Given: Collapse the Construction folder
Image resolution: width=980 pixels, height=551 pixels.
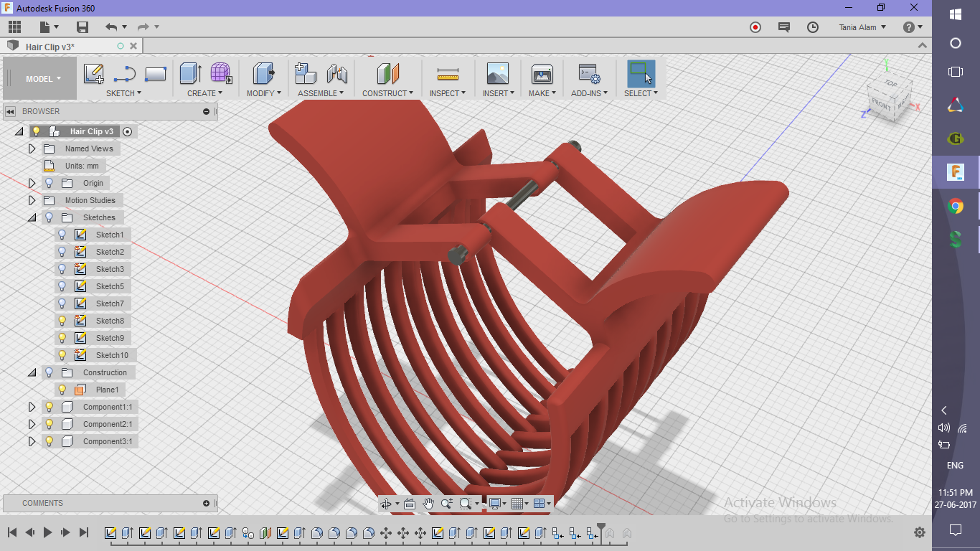Looking at the screenshot, I should [32, 372].
